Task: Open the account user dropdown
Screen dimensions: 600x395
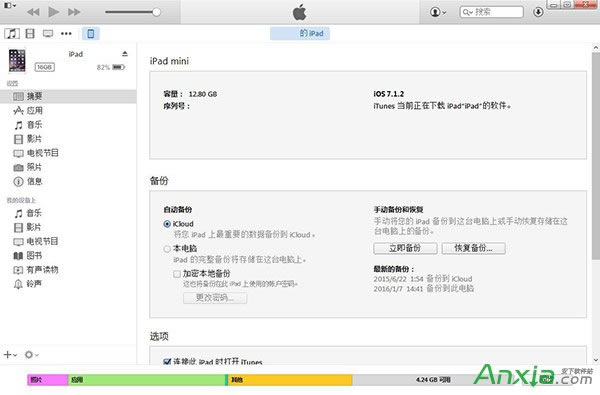Action: coord(438,12)
